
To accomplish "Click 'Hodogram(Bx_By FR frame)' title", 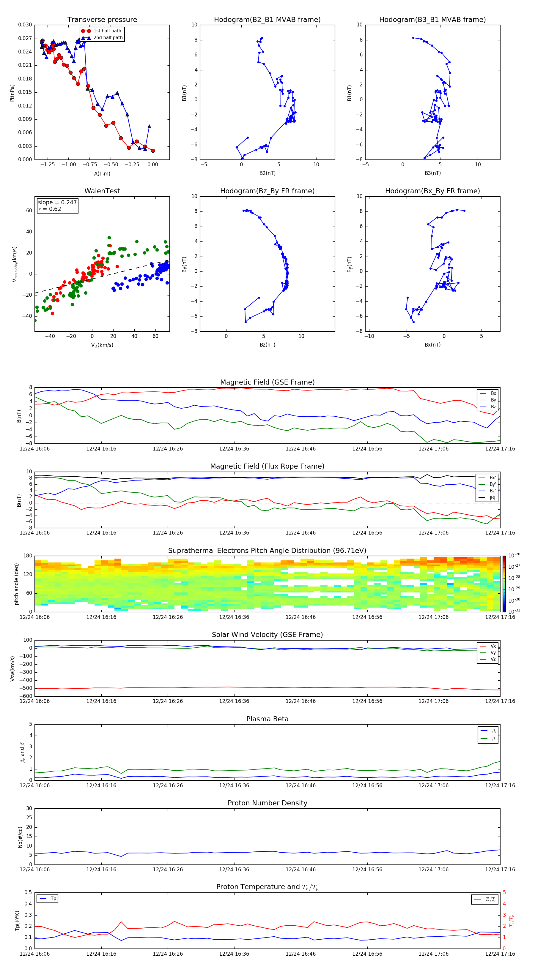I will (x=432, y=191).
